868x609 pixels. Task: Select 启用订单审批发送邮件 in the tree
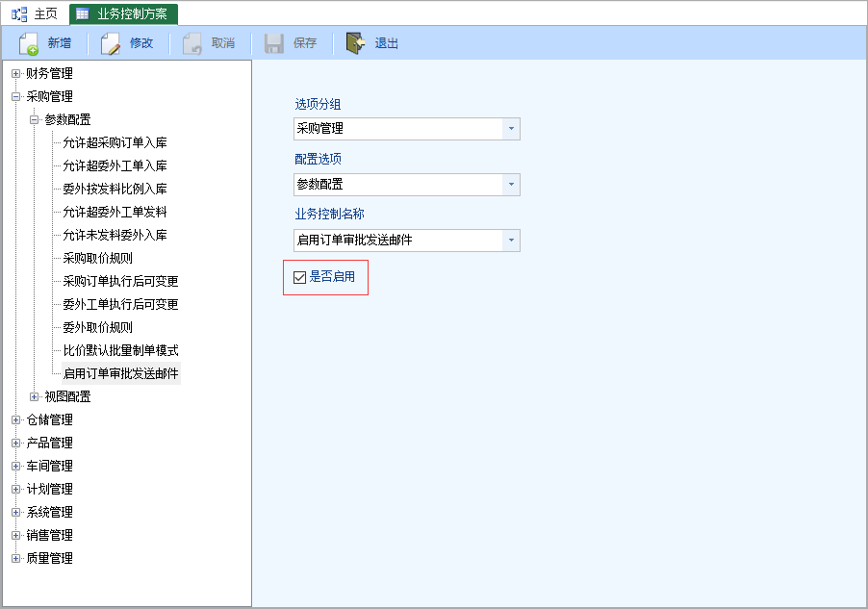pyautogui.click(x=120, y=373)
